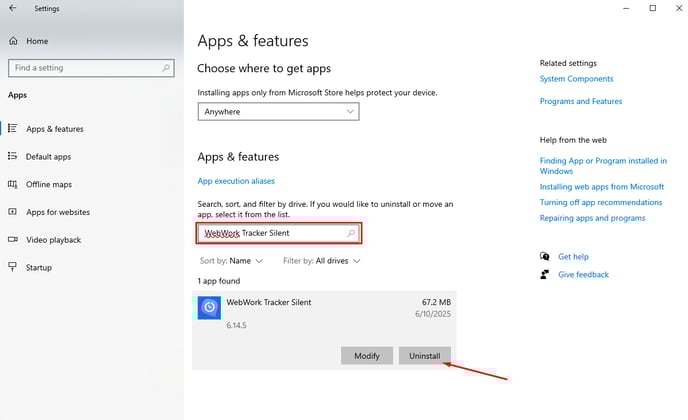The width and height of the screenshot is (688, 420).
Task: Focus the app list search box
Action: 279,233
